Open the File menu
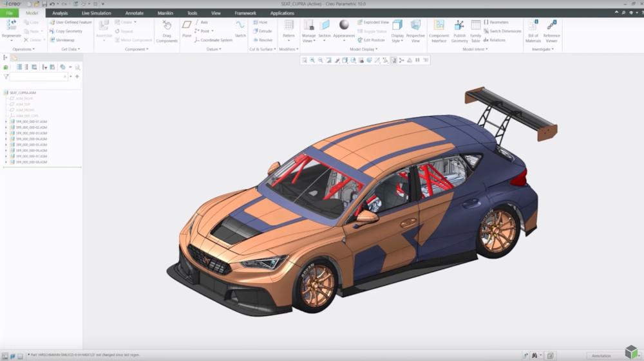 [x=9, y=13]
